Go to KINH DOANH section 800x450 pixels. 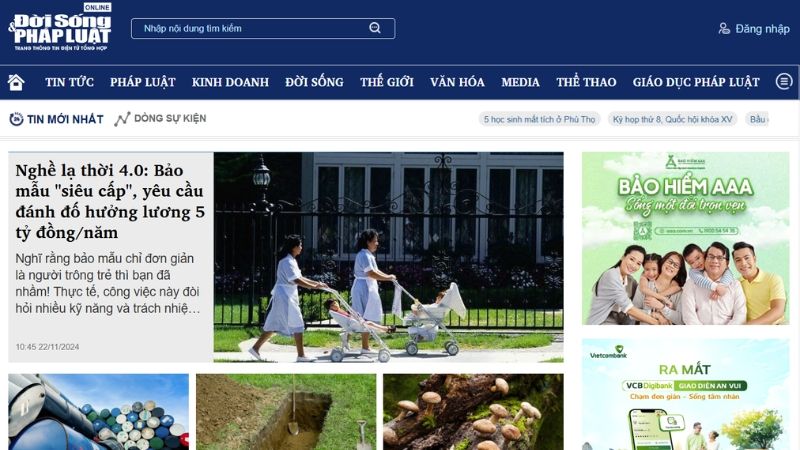pyautogui.click(x=230, y=82)
